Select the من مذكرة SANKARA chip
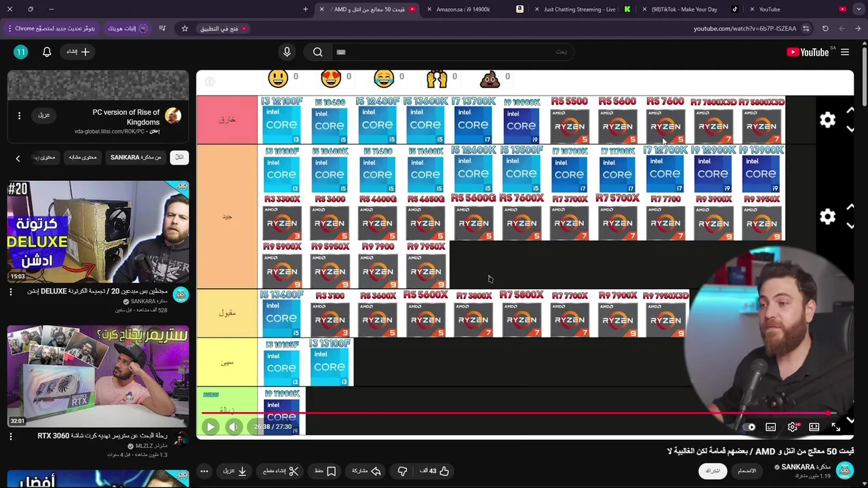This screenshot has height=488, width=868. click(136, 157)
